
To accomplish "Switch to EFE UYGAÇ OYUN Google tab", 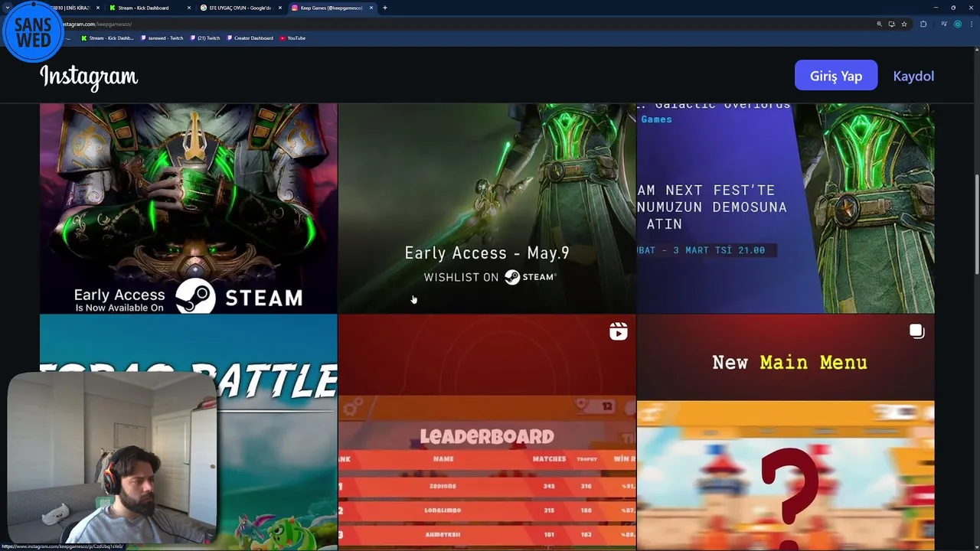I will coord(240,8).
